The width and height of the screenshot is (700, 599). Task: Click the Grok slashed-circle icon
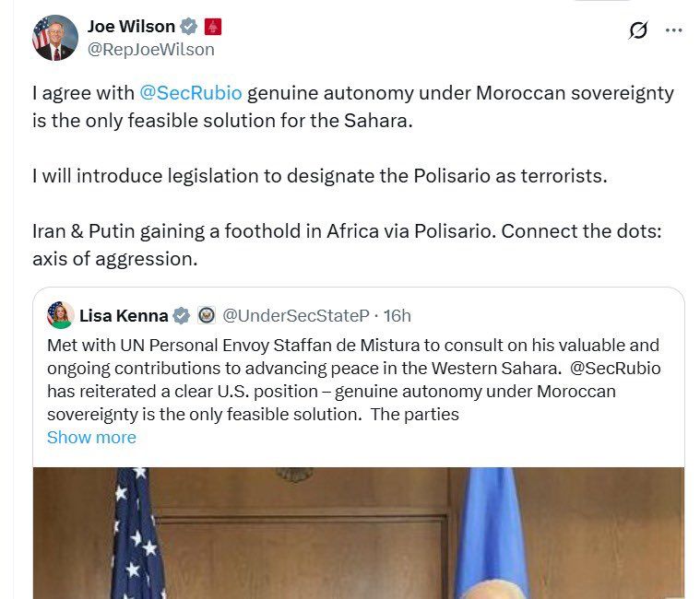pos(637,30)
